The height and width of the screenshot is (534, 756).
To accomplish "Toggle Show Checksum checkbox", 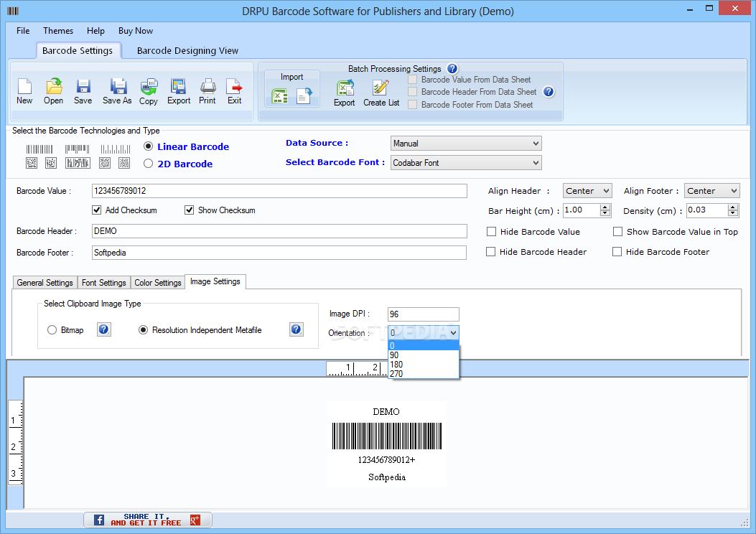I will click(190, 210).
